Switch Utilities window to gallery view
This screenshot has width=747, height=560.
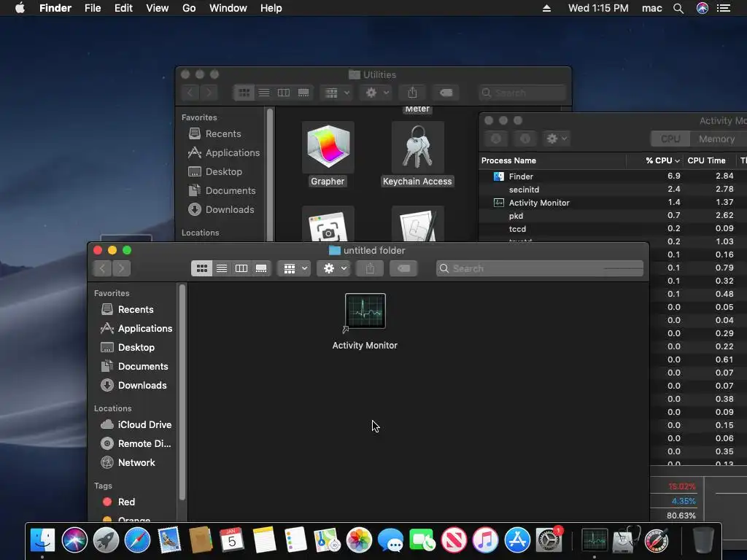click(303, 93)
